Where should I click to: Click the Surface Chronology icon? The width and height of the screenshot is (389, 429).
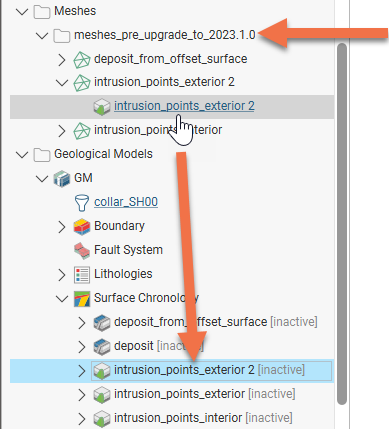[82, 299]
